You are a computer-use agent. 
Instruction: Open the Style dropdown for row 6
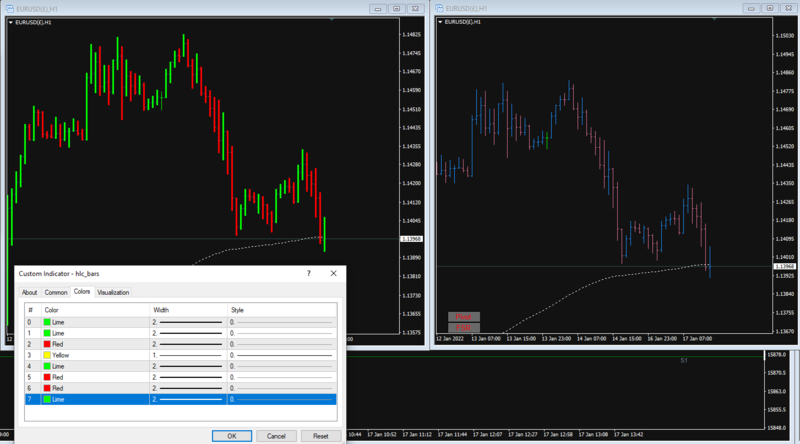tap(282, 388)
